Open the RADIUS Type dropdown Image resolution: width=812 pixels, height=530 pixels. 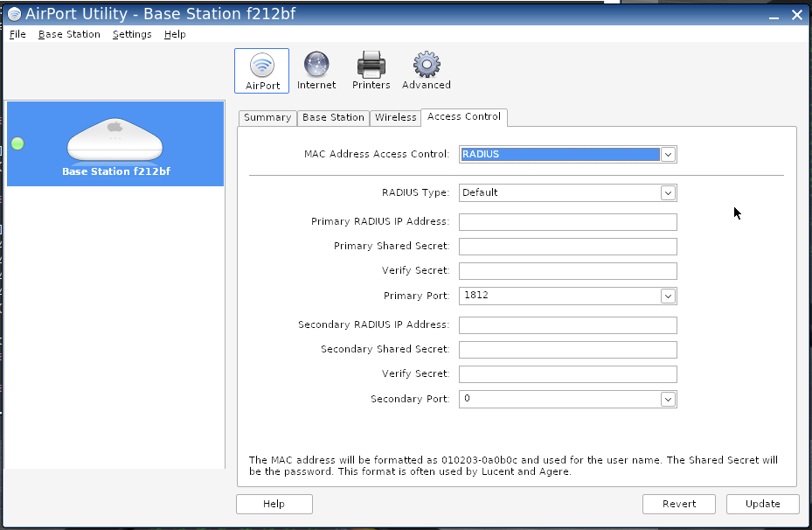pyautogui.click(x=668, y=193)
